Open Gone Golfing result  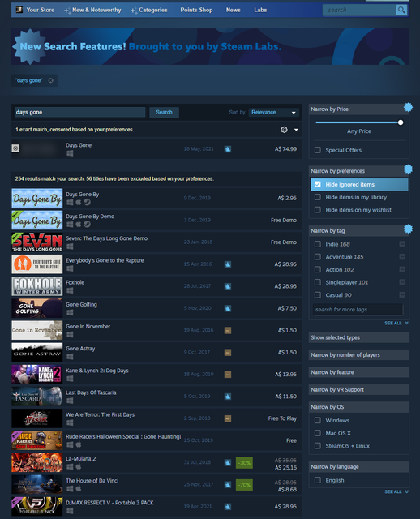pos(156,308)
